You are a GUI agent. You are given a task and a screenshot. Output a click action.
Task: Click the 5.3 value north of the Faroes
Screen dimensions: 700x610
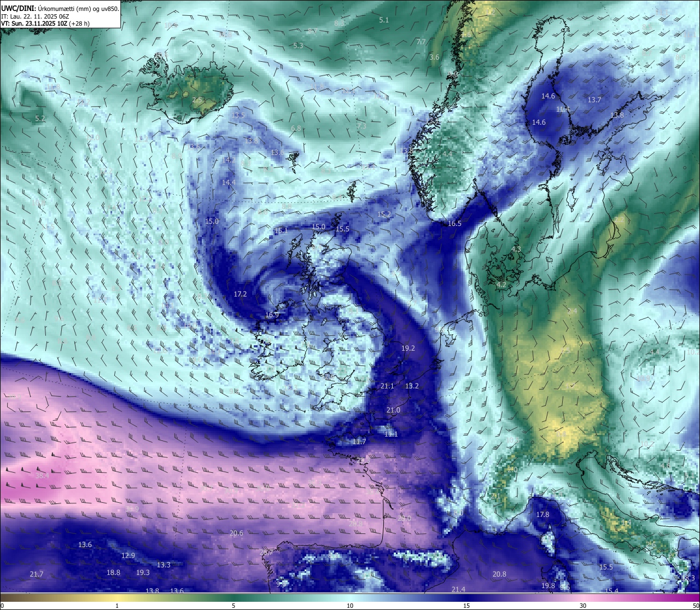coord(298,45)
